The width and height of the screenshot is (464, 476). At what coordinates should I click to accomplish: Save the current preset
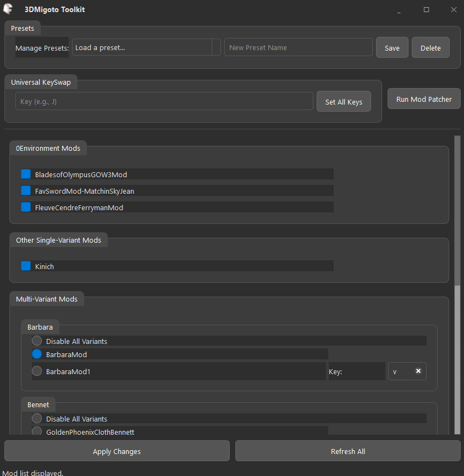(391, 47)
